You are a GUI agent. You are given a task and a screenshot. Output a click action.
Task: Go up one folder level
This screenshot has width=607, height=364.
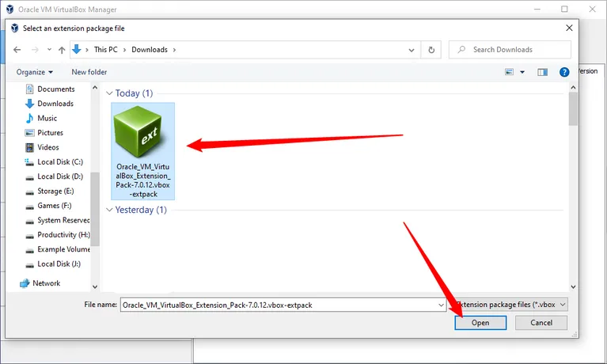[62, 50]
